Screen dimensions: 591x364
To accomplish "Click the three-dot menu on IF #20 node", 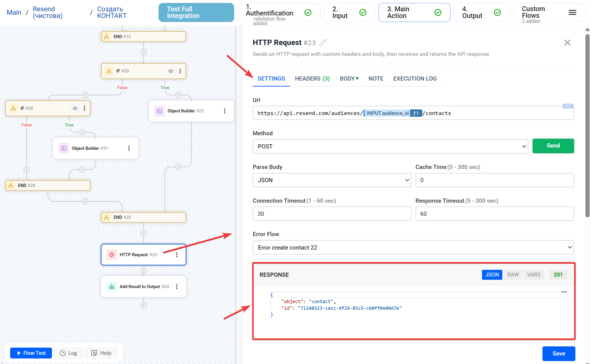I will pyautogui.click(x=180, y=71).
